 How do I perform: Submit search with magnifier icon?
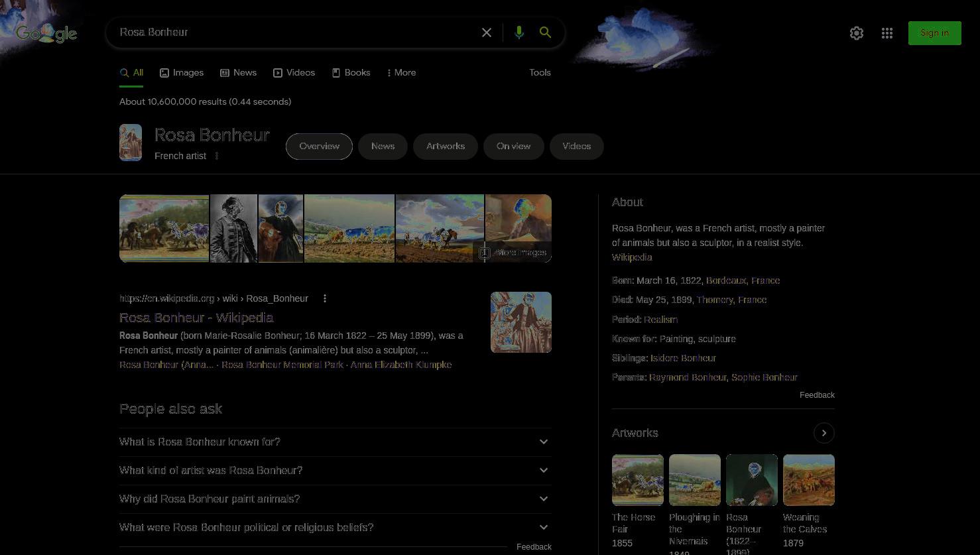coord(545,32)
